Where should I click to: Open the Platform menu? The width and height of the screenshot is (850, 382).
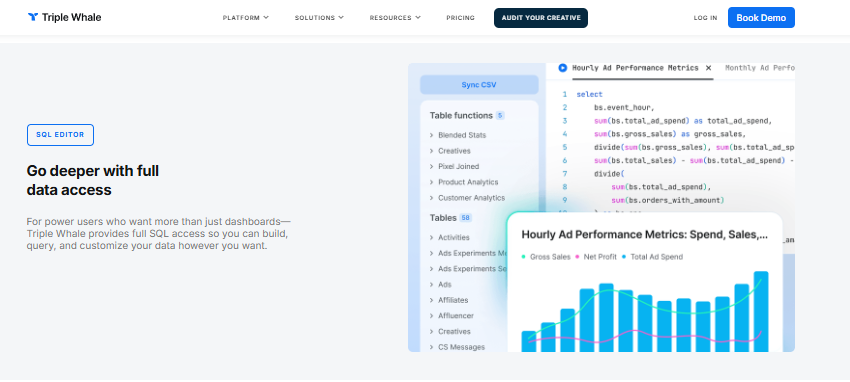click(x=246, y=18)
